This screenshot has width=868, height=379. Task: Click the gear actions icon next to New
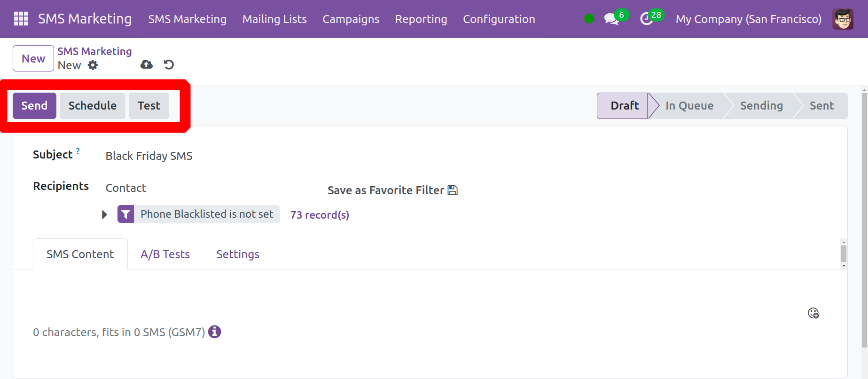tap(93, 65)
